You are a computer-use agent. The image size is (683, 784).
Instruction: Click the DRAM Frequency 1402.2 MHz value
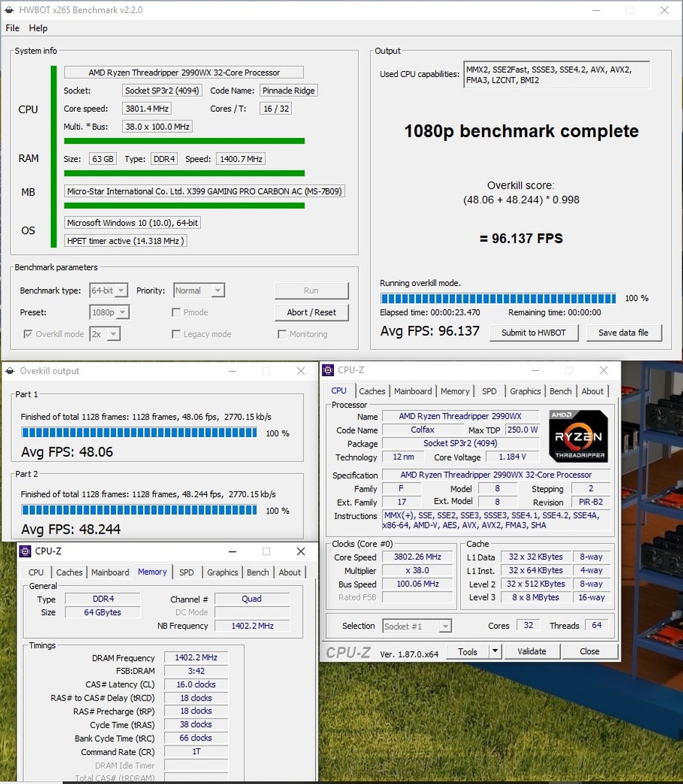pos(196,658)
